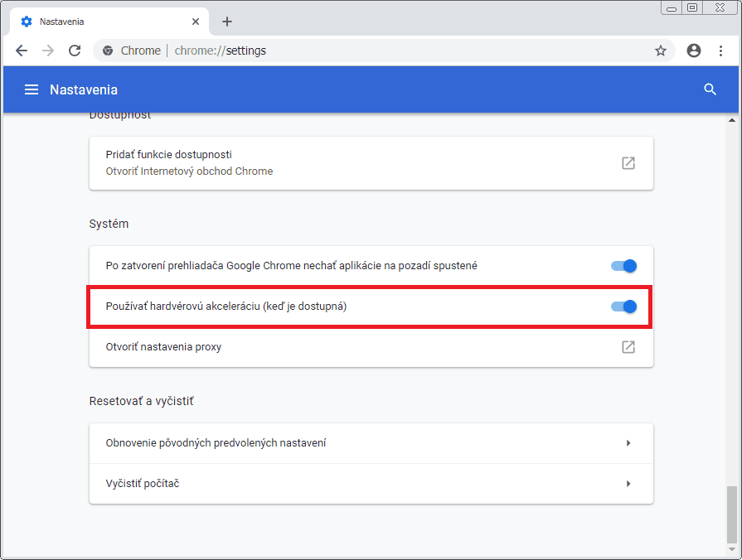The width and height of the screenshot is (742, 560).
Task: Reload the settings page
Action: [75, 51]
